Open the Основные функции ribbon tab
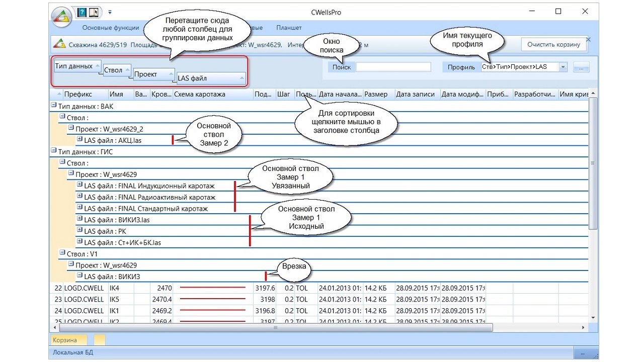Image resolution: width=644 pixels, height=362 pixels. tap(111, 28)
